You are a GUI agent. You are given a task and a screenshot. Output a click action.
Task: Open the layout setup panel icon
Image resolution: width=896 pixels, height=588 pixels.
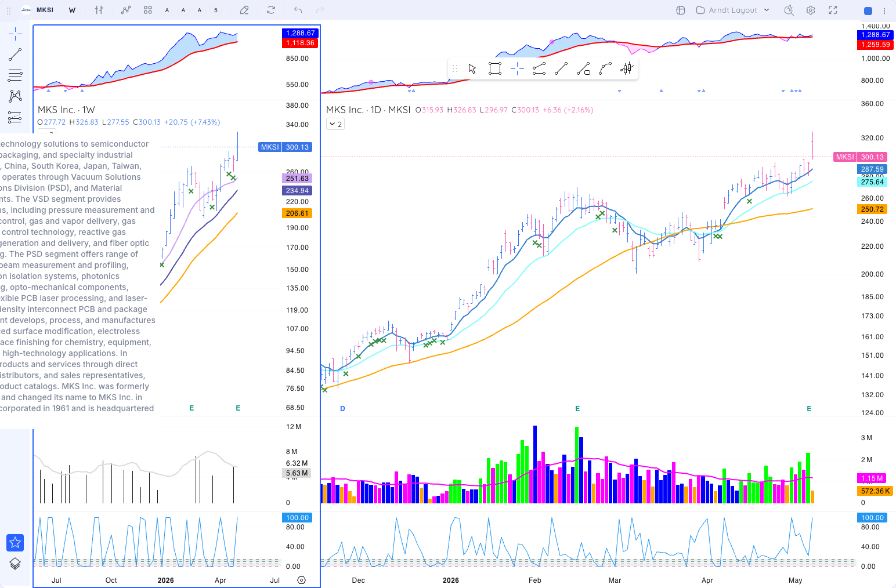(x=681, y=10)
